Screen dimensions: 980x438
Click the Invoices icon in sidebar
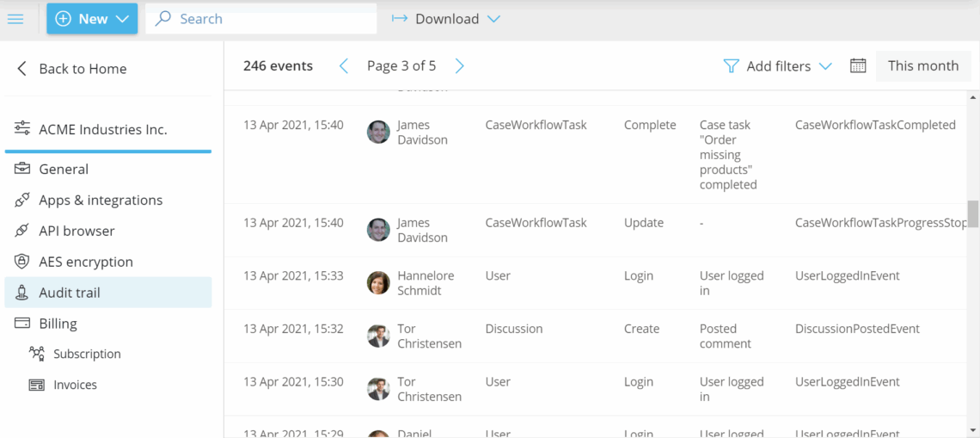tap(36, 386)
